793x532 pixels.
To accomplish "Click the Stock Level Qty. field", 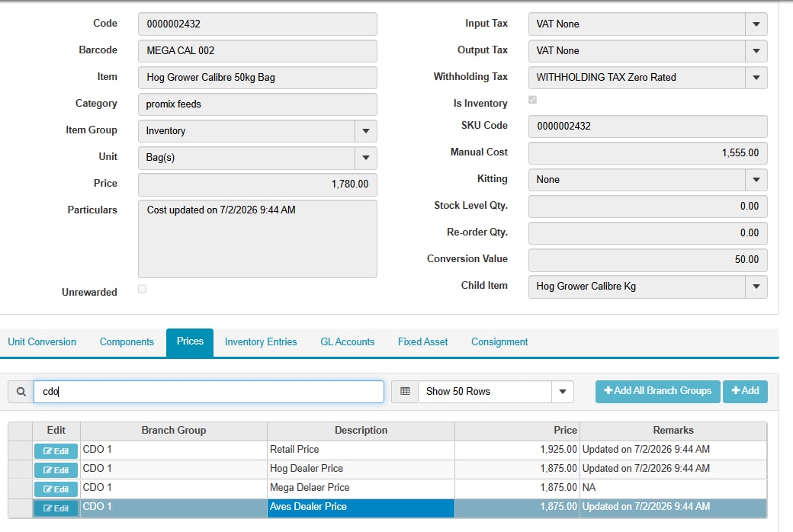I will point(648,207).
